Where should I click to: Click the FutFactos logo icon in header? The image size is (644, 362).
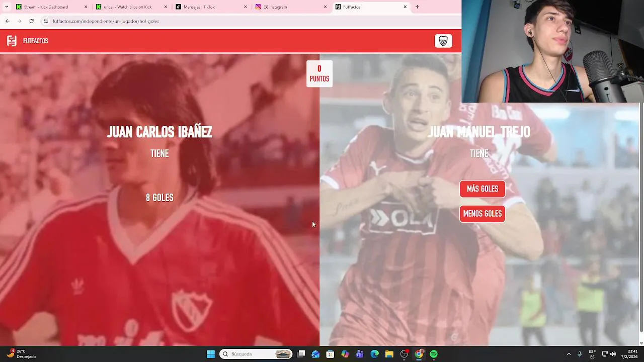click(12, 41)
